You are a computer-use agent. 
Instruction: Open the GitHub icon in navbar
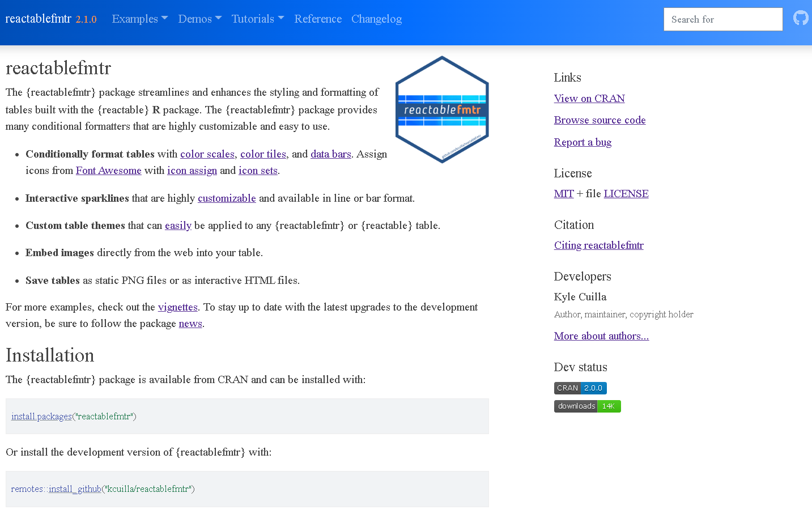(801, 18)
